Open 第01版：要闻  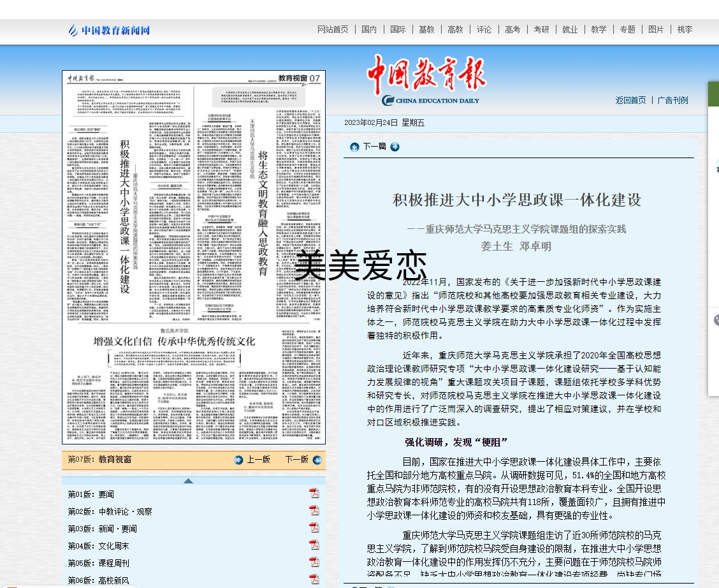click(x=91, y=494)
